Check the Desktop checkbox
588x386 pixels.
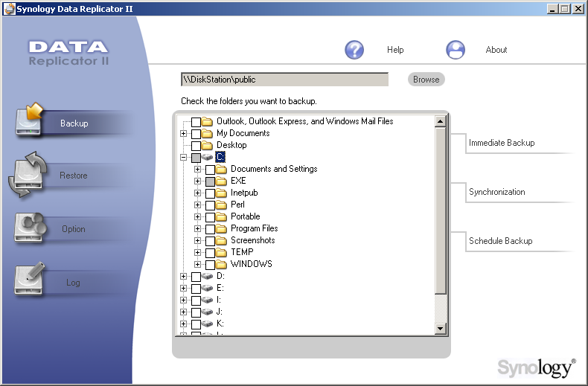[196, 146]
